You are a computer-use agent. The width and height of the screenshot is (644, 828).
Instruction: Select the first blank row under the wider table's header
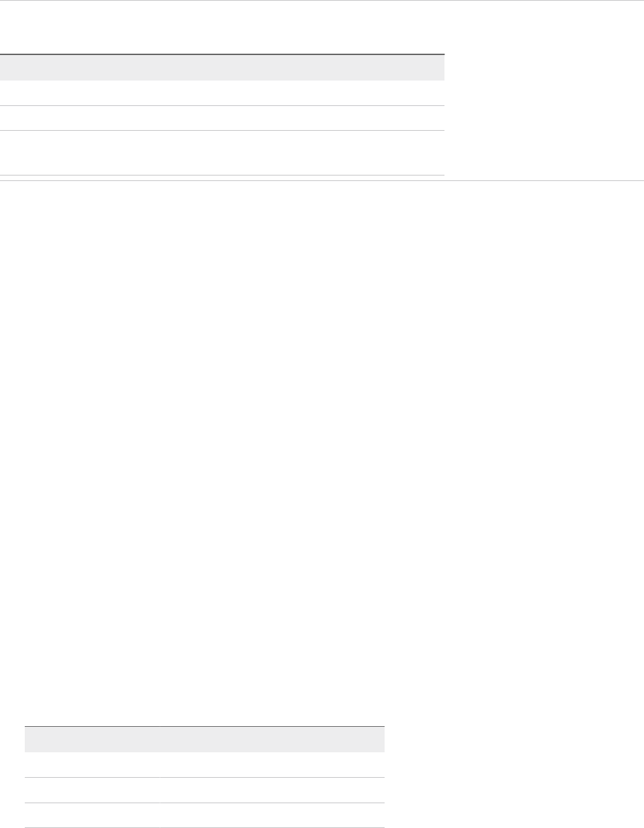click(x=222, y=93)
